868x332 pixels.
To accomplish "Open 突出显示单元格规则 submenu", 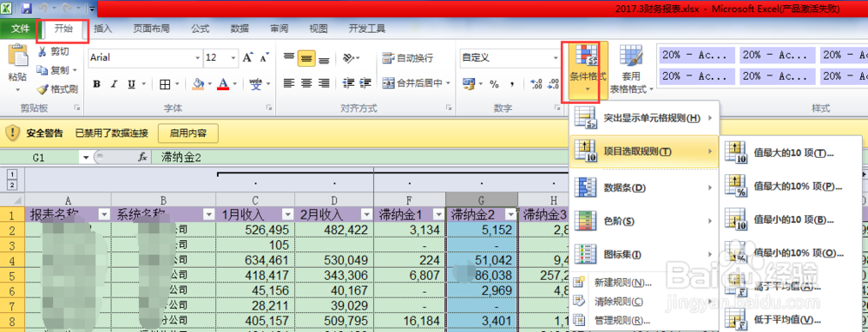I will [644, 118].
